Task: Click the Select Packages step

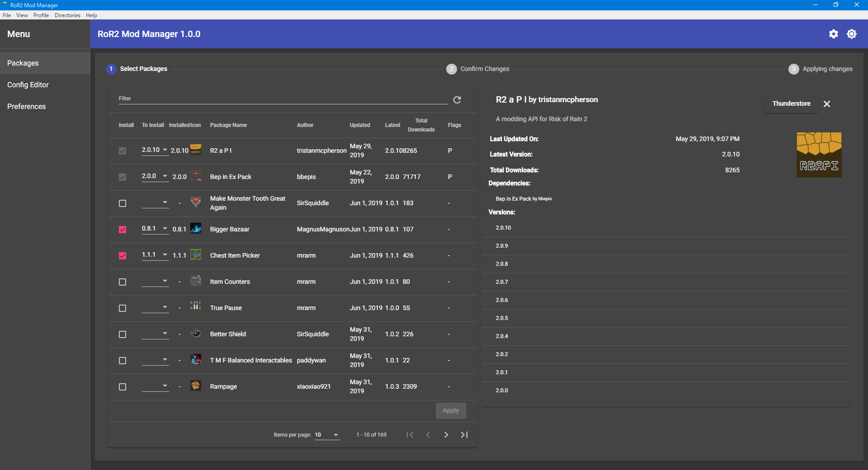Action: [x=137, y=69]
